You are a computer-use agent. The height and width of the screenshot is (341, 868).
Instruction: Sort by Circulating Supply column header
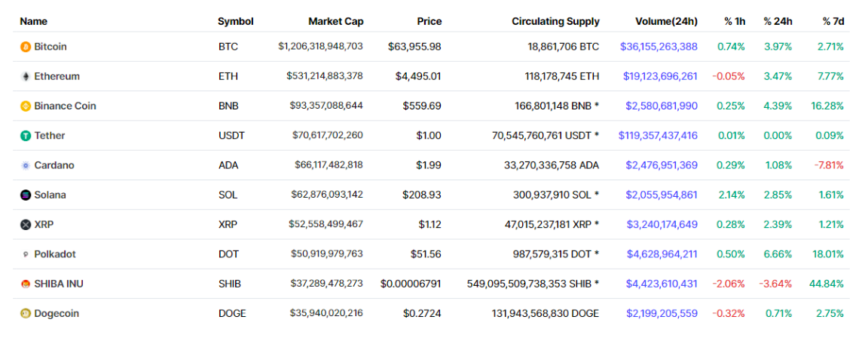[x=555, y=21]
